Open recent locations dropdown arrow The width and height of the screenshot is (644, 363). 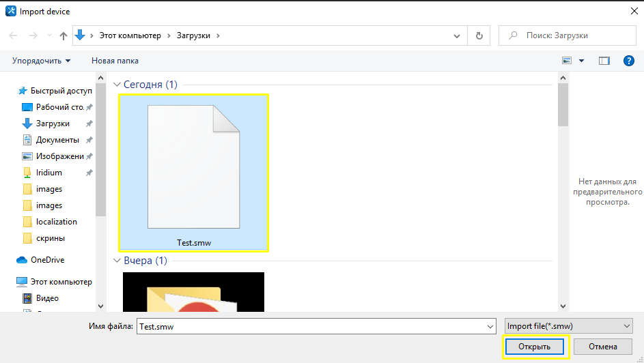49,35
